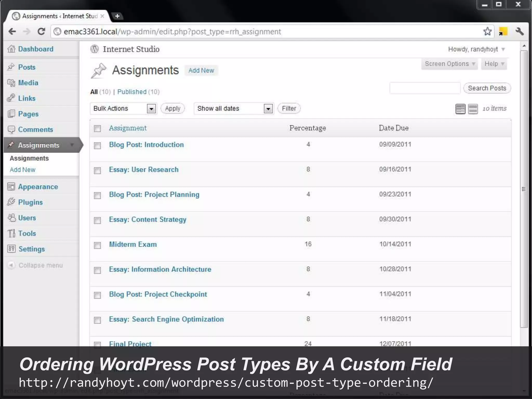Switch to excerpt view icon
The image size is (532, 399).
(x=473, y=109)
